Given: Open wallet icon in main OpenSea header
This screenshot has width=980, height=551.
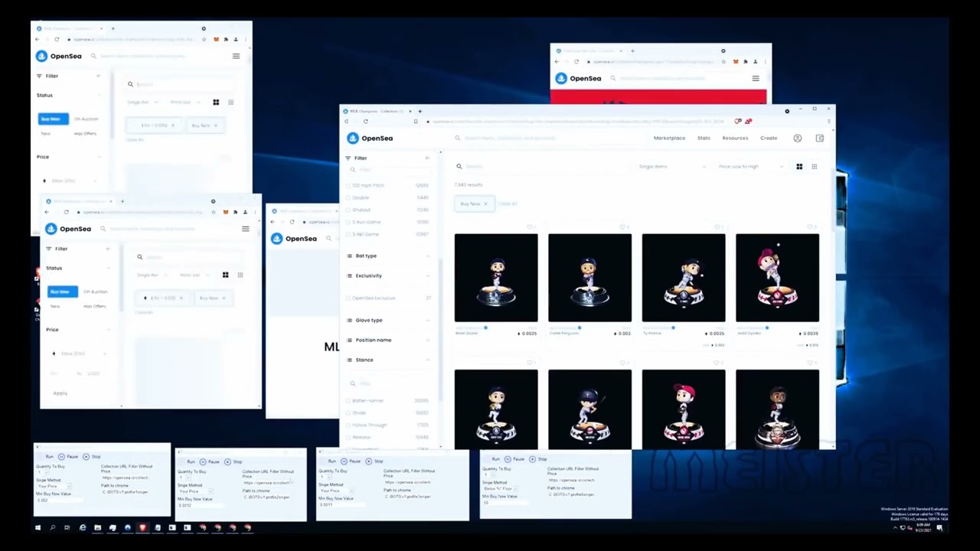Looking at the screenshot, I should (x=819, y=139).
